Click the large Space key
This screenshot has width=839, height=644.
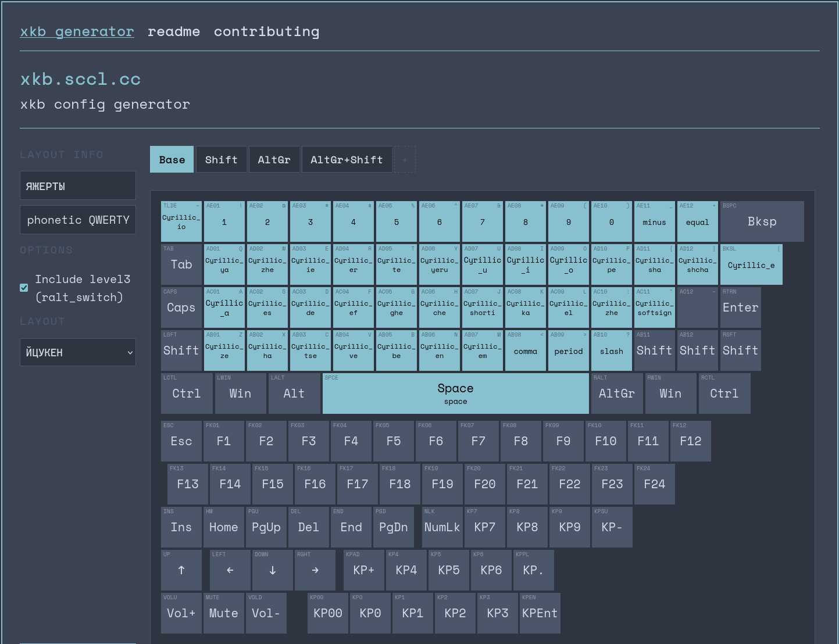point(456,393)
